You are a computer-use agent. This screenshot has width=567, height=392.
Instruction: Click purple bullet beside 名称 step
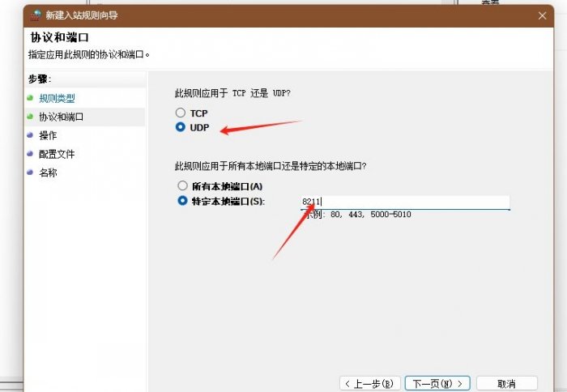click(x=31, y=173)
